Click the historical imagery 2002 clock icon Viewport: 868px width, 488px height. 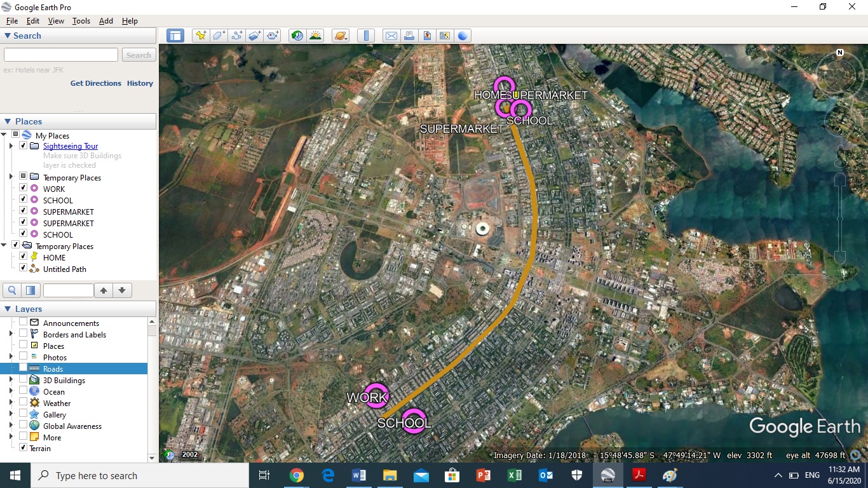(x=170, y=455)
